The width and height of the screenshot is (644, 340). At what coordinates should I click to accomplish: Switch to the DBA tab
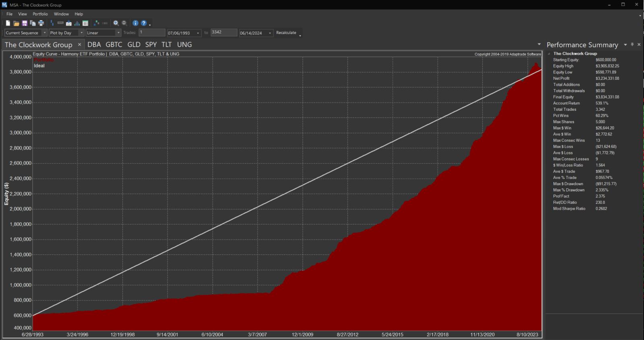pos(94,45)
